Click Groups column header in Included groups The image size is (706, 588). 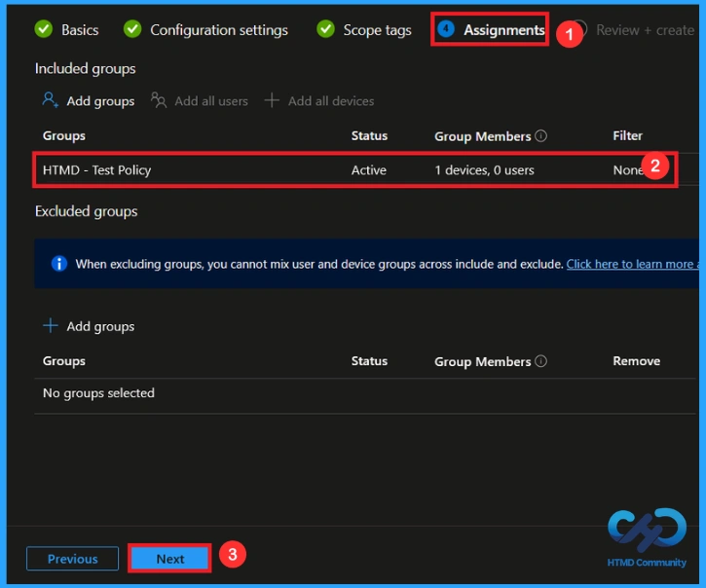tap(64, 135)
